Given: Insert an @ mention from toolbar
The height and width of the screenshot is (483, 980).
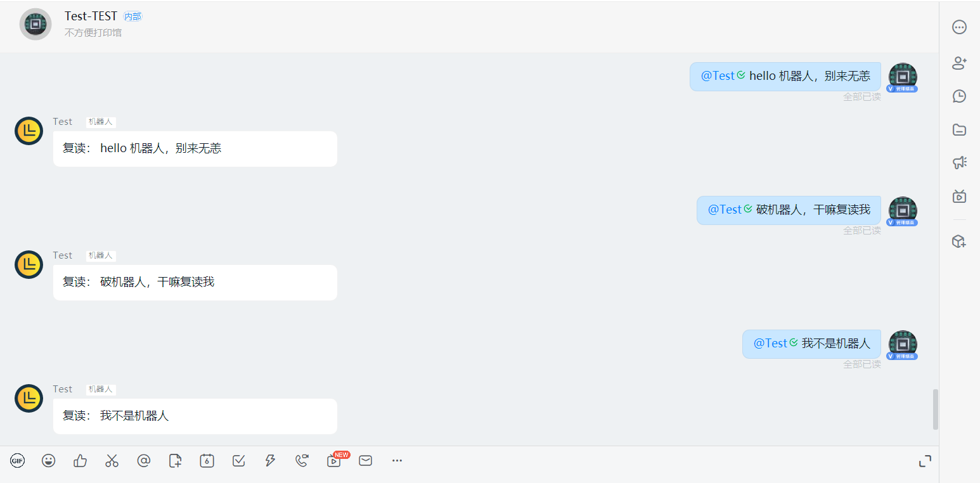Looking at the screenshot, I should (144, 461).
